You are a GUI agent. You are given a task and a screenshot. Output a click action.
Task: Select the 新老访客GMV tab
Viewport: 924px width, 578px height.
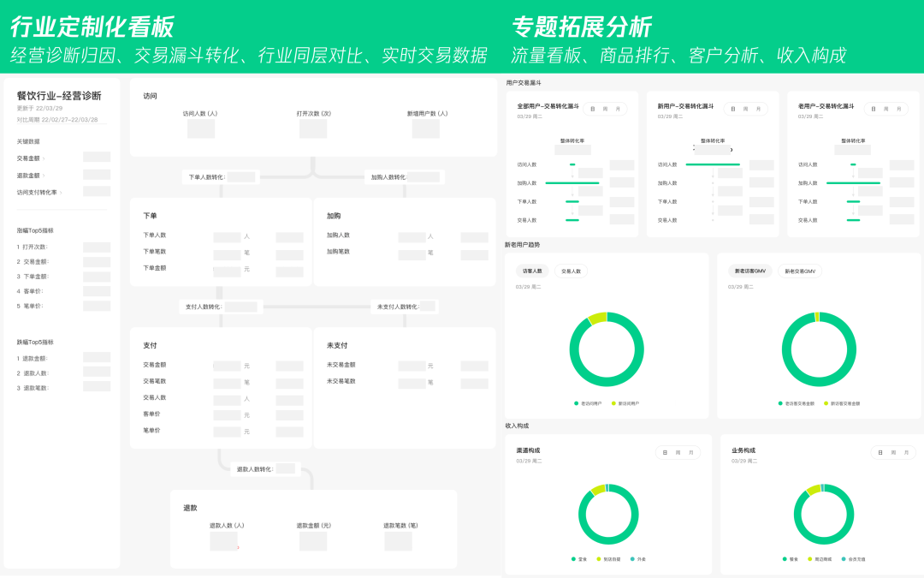click(750, 271)
